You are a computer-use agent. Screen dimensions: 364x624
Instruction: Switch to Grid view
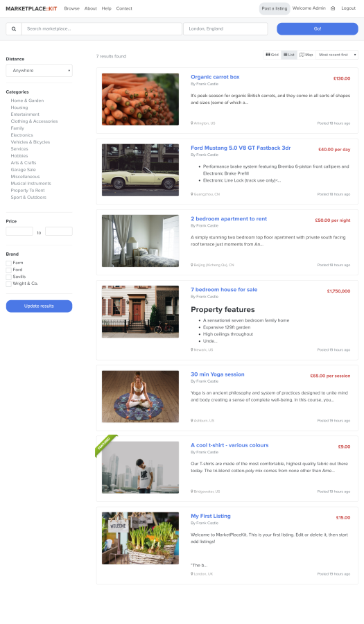tap(272, 55)
